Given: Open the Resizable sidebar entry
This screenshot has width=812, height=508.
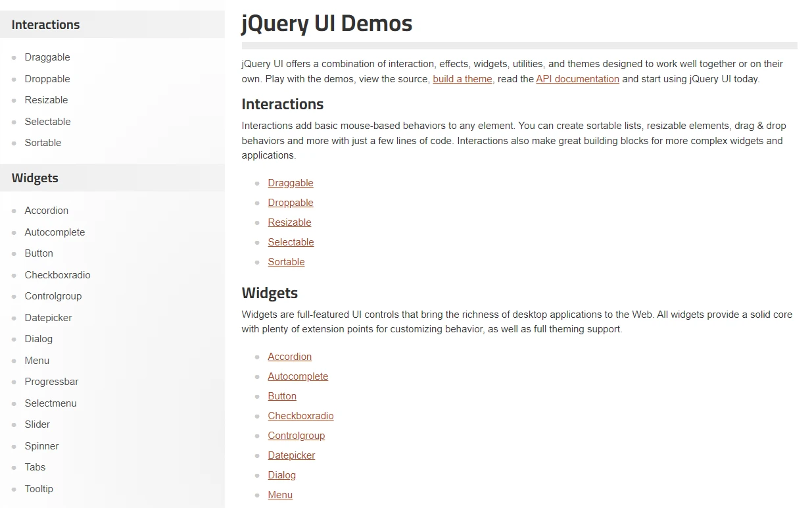Looking at the screenshot, I should 46,100.
